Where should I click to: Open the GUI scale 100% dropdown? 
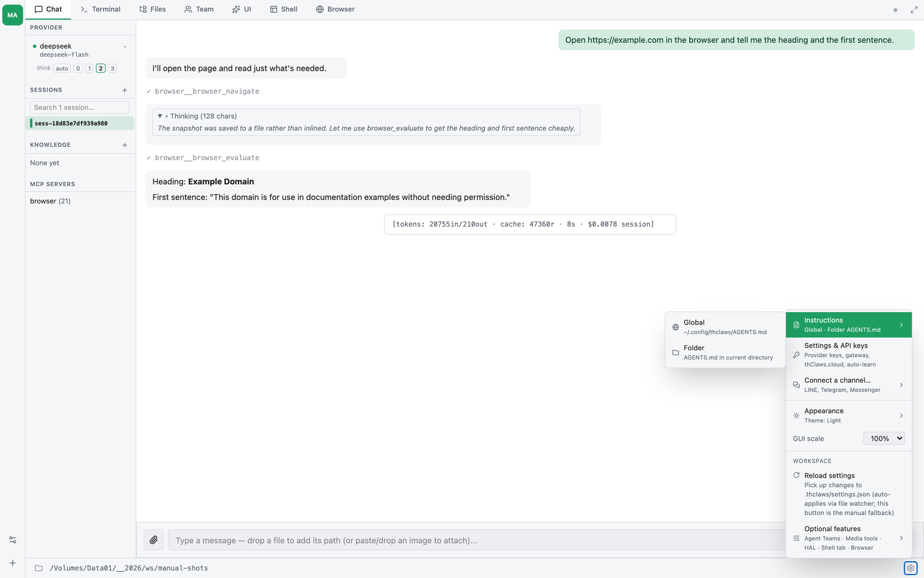coord(884,439)
